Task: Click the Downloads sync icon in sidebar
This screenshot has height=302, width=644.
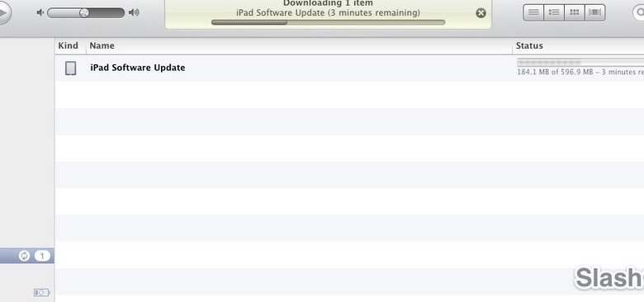Action: pyautogui.click(x=24, y=256)
